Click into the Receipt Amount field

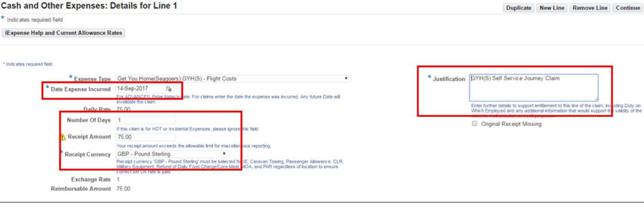click(x=146, y=137)
